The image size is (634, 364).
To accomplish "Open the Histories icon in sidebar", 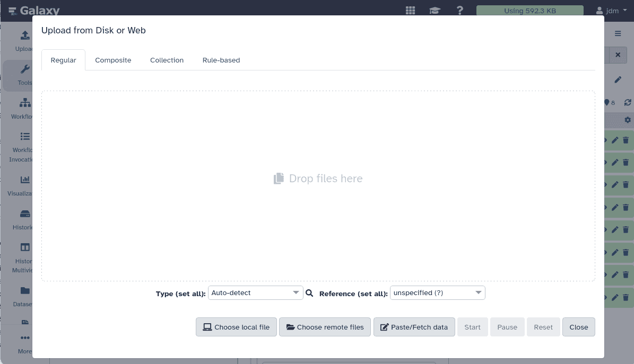I will (x=24, y=214).
